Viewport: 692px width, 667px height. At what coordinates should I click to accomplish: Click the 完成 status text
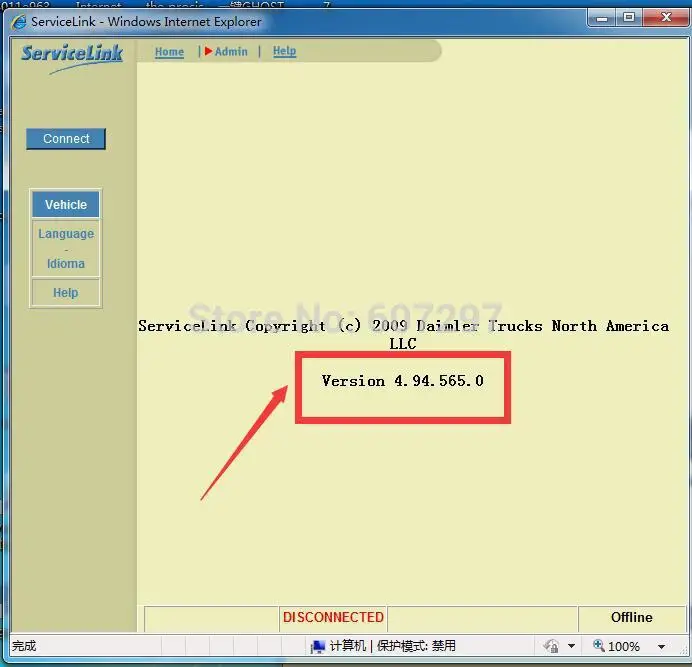24,646
